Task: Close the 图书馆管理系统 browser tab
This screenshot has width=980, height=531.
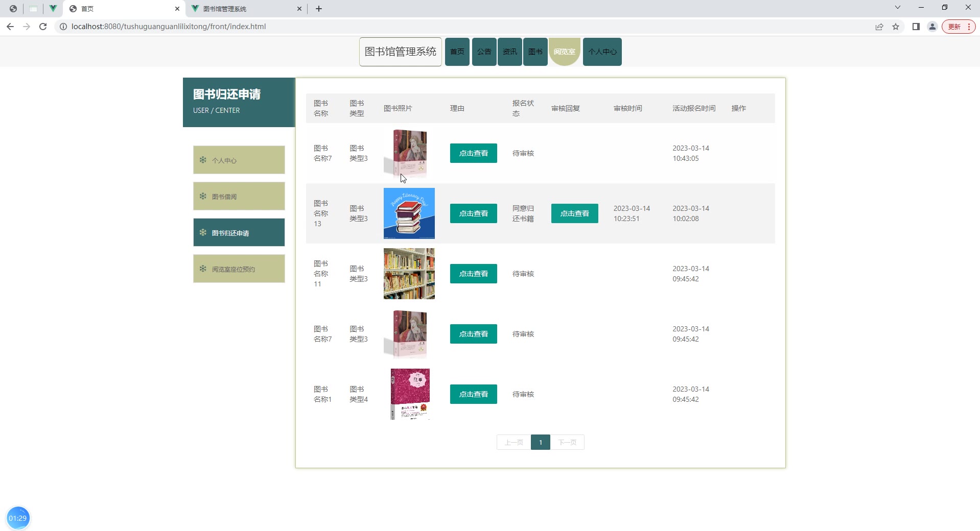Action: pos(299,9)
